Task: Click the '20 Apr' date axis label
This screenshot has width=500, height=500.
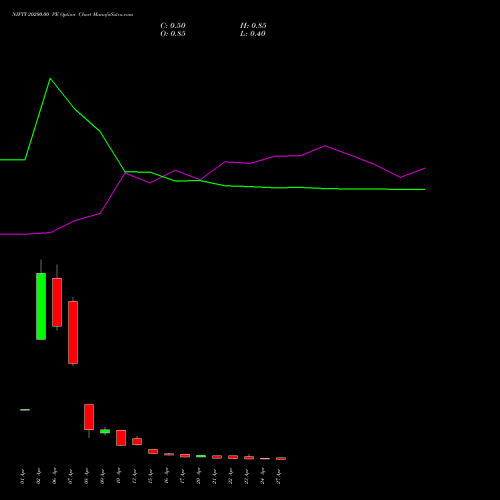Action: (x=198, y=477)
